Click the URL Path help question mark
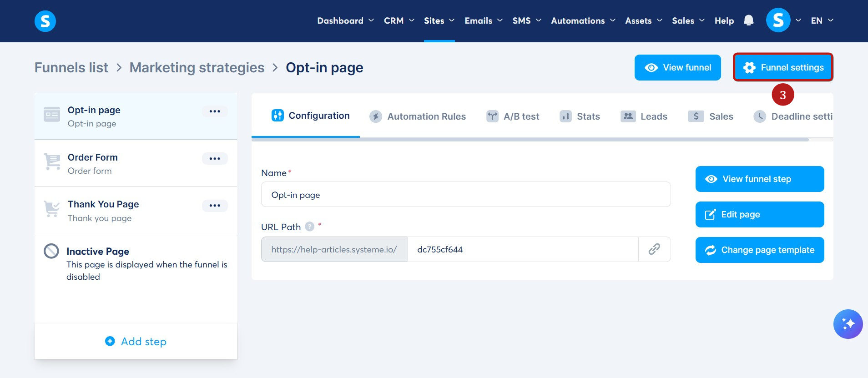 pyautogui.click(x=309, y=227)
